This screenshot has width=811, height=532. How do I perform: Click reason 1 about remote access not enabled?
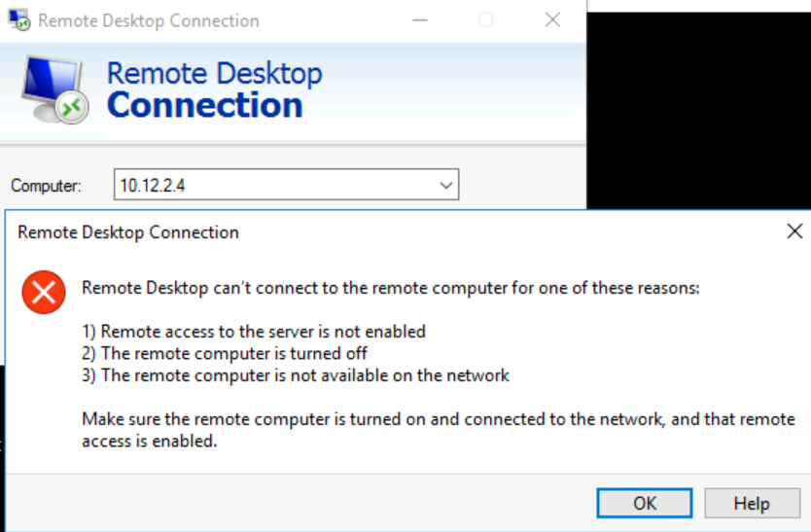(x=254, y=332)
